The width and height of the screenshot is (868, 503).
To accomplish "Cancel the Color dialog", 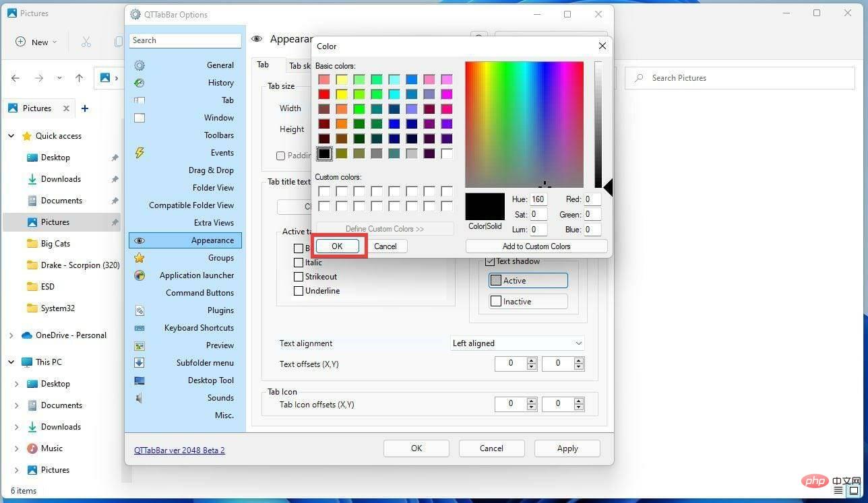I will 385,246.
